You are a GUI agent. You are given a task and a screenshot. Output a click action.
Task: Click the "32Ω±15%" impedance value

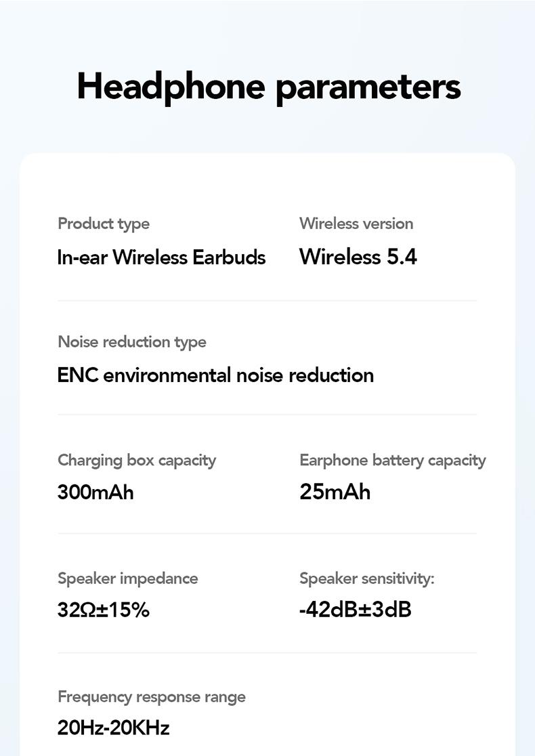[x=104, y=610]
